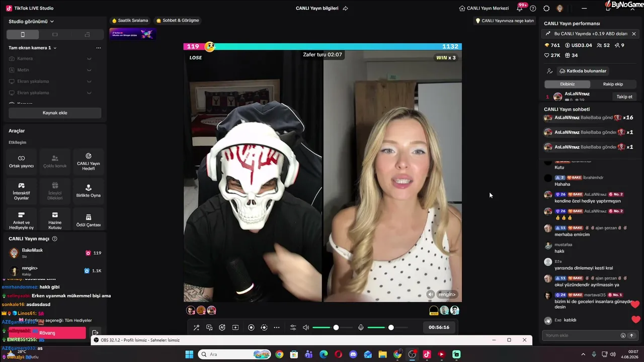Mute the microphone

pyautogui.click(x=361, y=327)
